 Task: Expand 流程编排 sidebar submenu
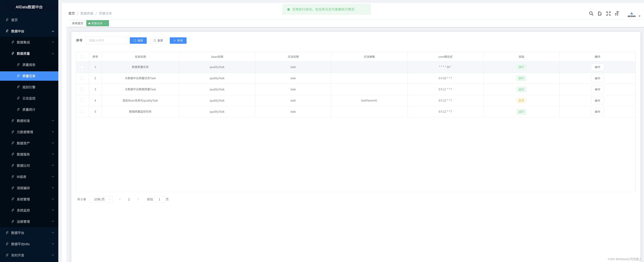click(29, 188)
